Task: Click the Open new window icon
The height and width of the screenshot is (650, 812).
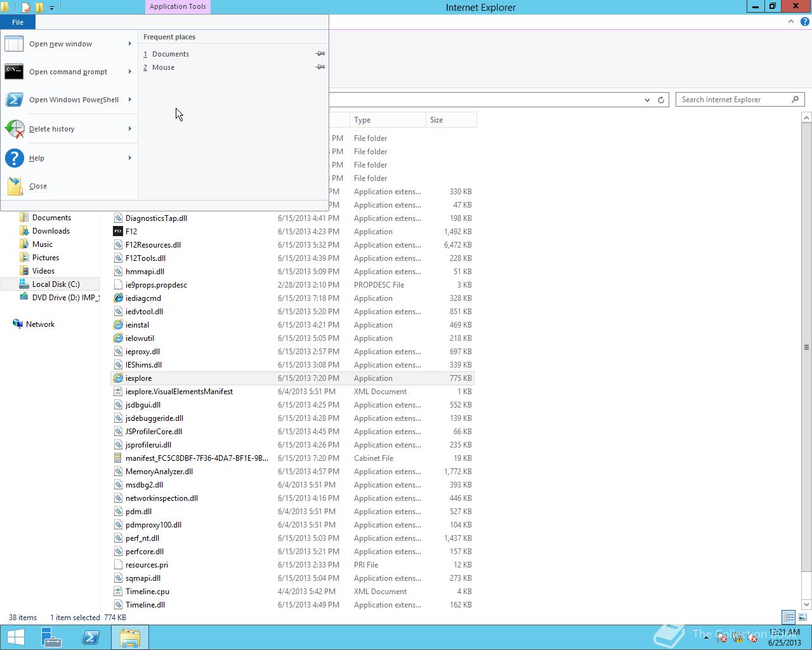Action: click(14, 44)
